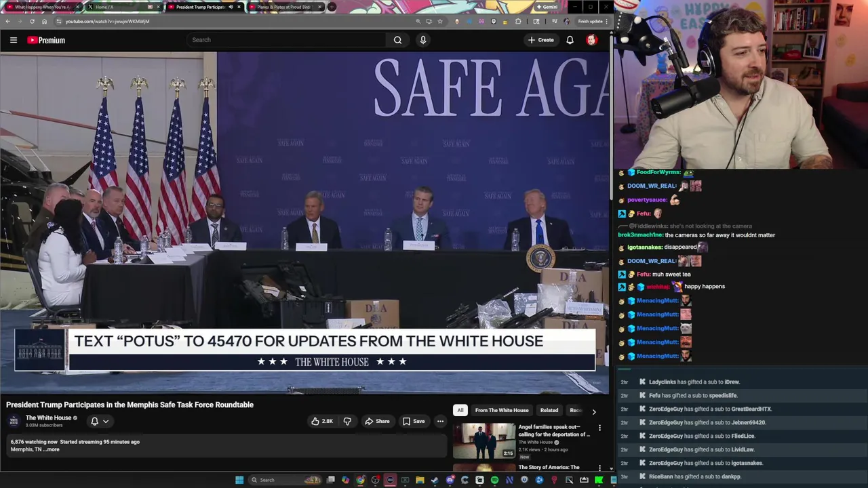Click the Create button
Viewport: 868px width, 488px height.
pyautogui.click(x=541, y=40)
